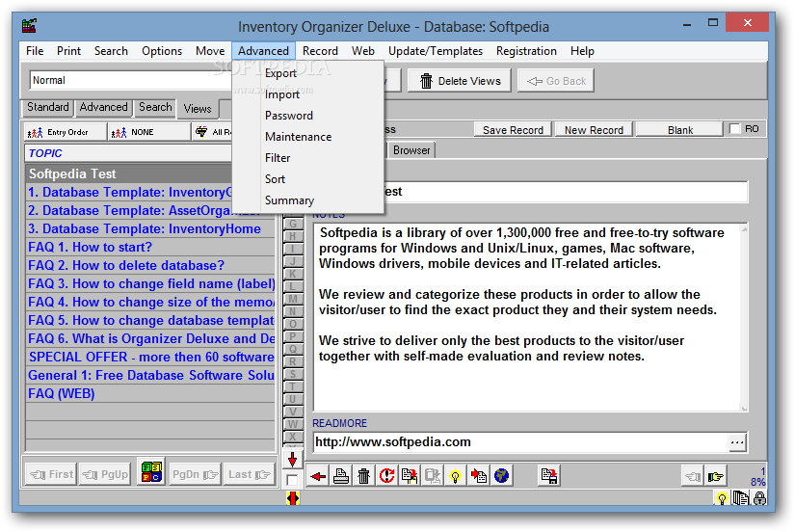Screen dimensions: 795x532
Task: Open the Registration menu
Action: click(x=526, y=51)
